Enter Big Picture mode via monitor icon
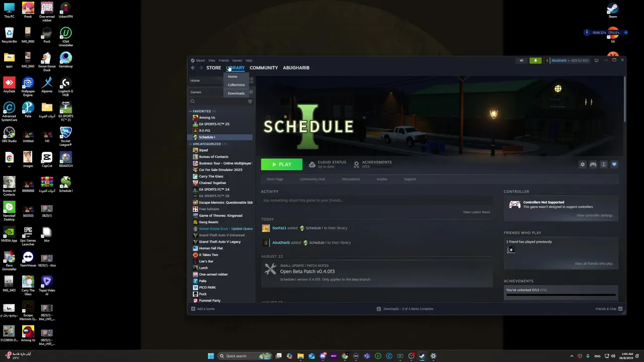 [596, 60]
